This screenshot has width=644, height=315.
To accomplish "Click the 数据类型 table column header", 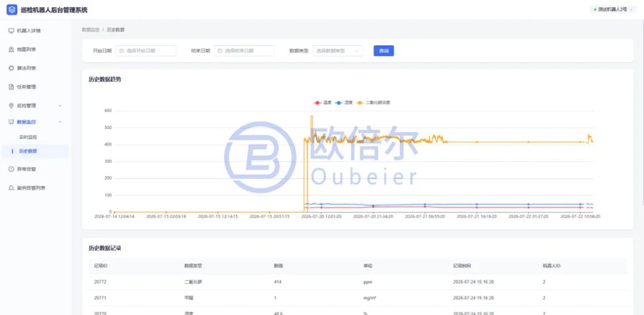I will click(193, 266).
